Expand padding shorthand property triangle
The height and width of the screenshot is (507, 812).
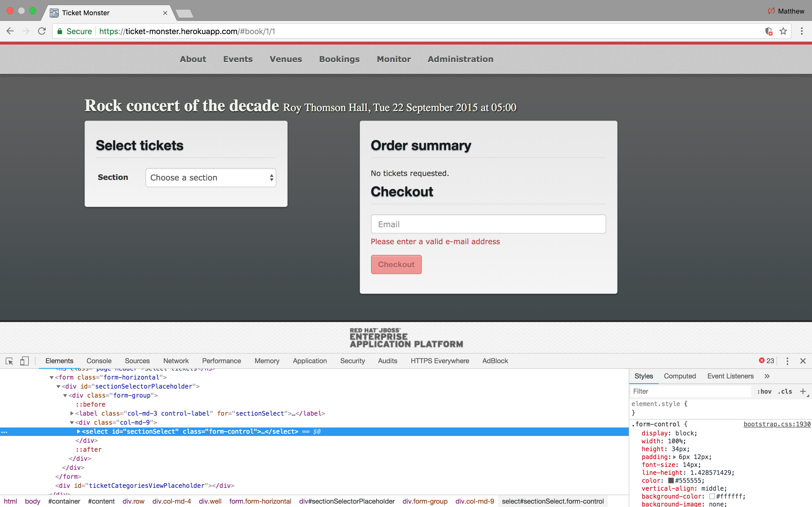(674, 457)
